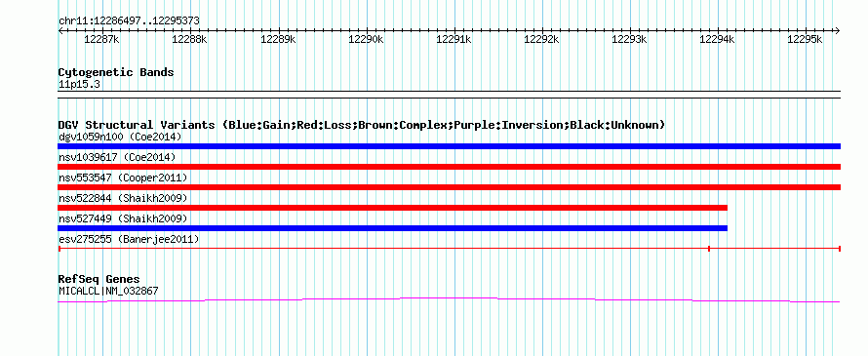Open the esv275255 (Banerjee2011) label

click(129, 239)
